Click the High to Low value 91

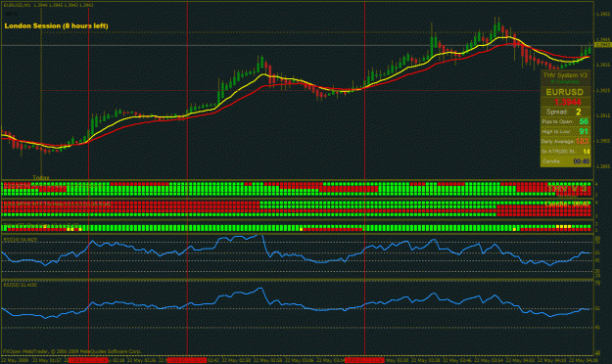point(584,131)
